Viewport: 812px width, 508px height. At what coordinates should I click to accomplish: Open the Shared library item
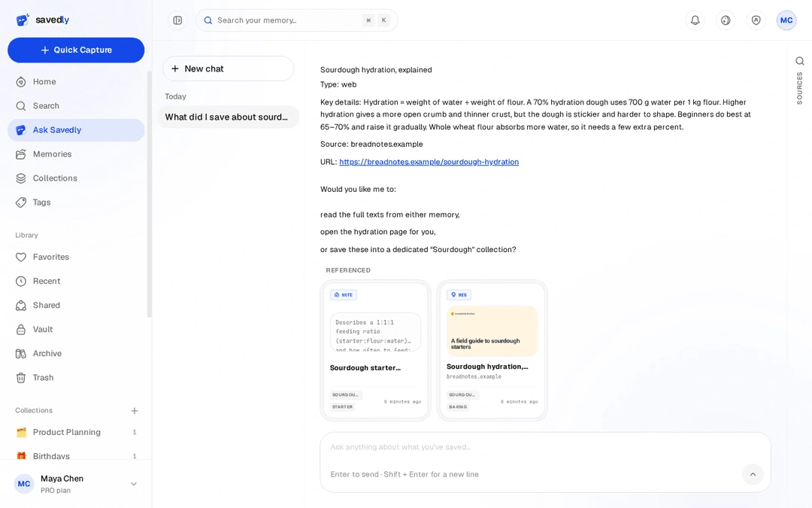[76, 305]
